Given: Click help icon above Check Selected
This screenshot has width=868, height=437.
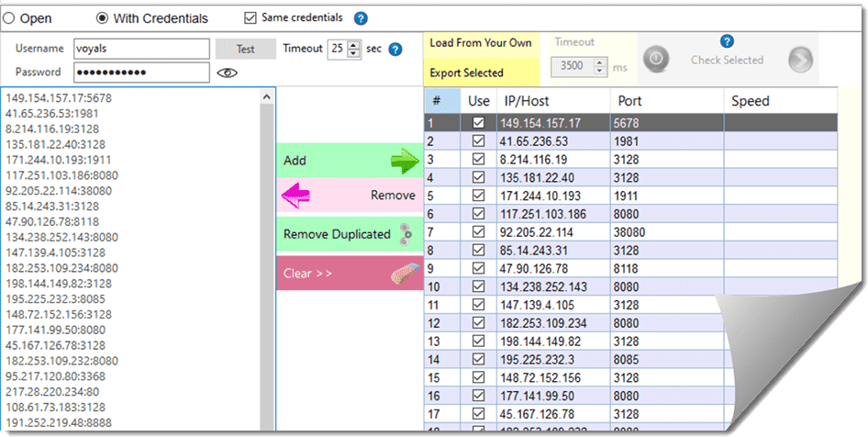Looking at the screenshot, I should [727, 41].
